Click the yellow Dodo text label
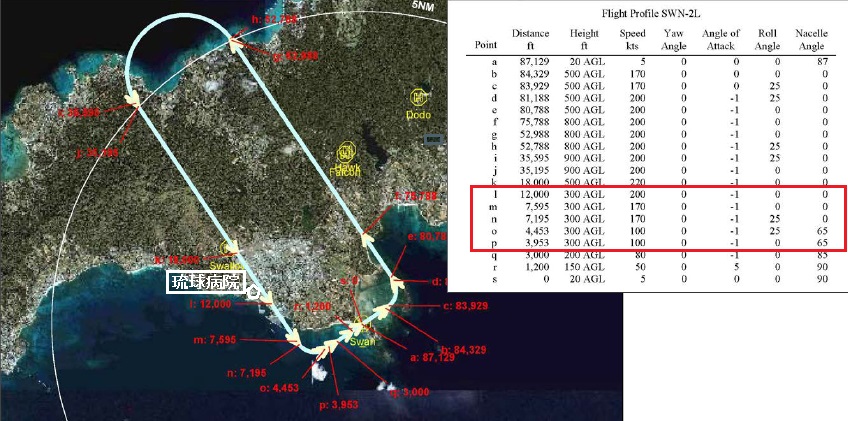 click(419, 115)
